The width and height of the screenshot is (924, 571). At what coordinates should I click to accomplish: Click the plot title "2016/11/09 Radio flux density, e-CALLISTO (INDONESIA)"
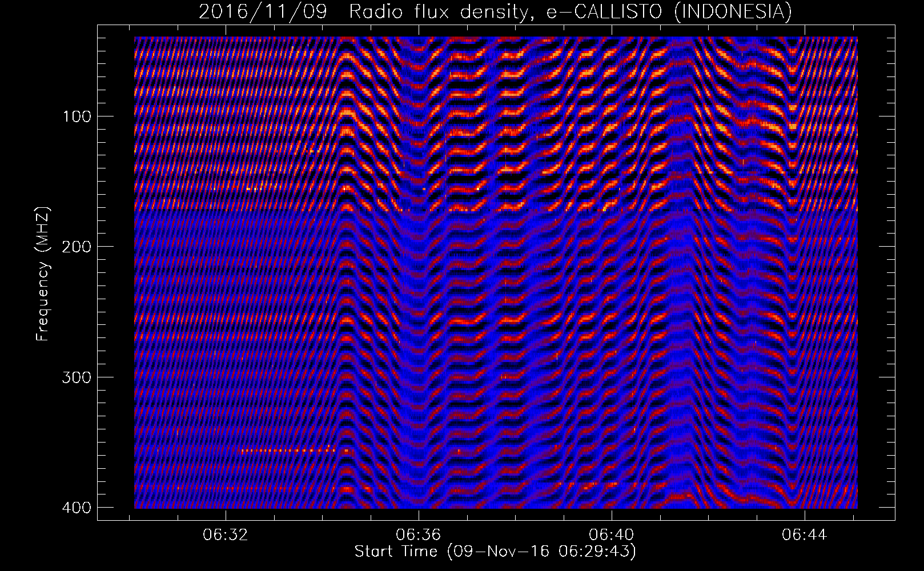(495, 11)
